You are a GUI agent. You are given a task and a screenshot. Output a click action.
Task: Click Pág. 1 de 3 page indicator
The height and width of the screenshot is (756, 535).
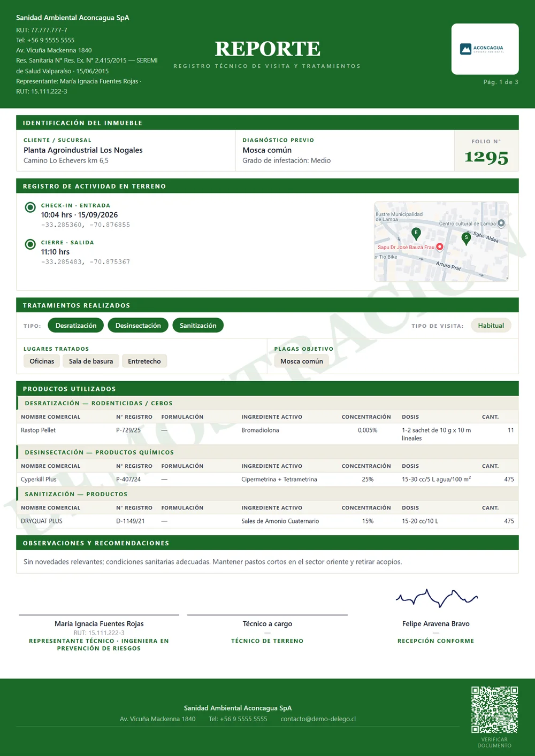(501, 82)
